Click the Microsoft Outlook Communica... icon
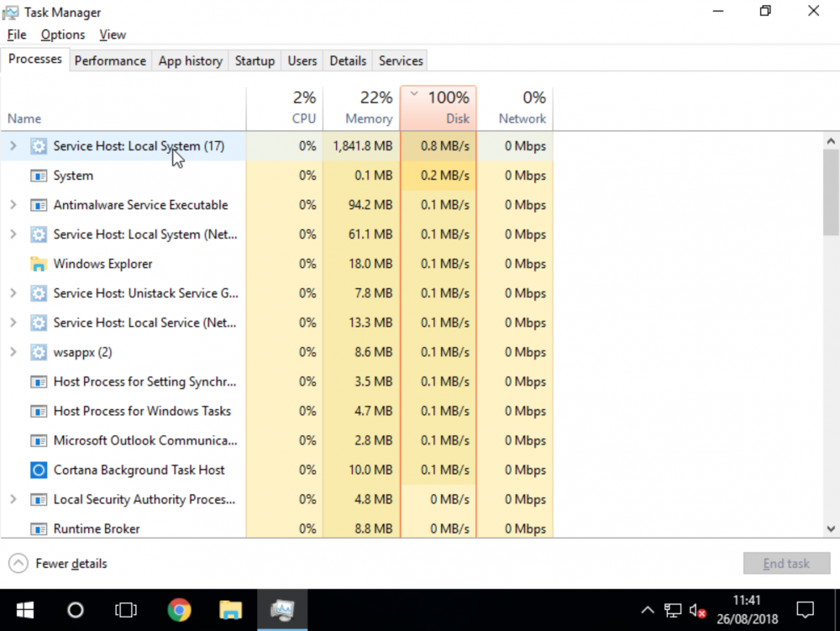Viewport: 840px width, 631px height. click(x=39, y=441)
